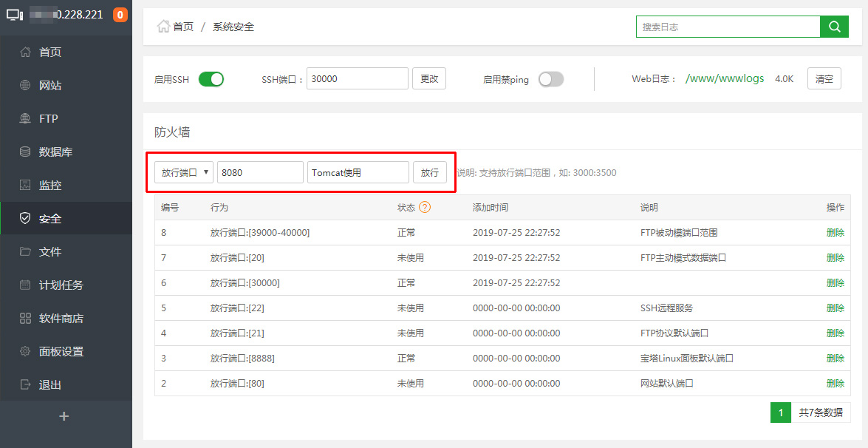Click the home icon in breadcrumb
The height and width of the screenshot is (448, 868).
pyautogui.click(x=163, y=27)
